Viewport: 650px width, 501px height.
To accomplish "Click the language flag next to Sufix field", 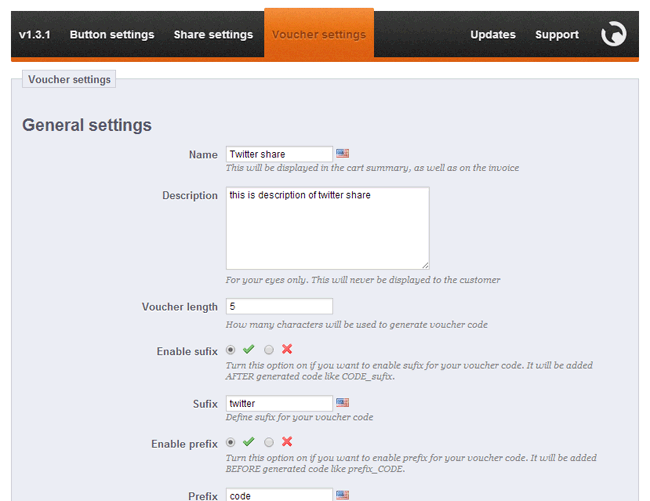I will pyautogui.click(x=342, y=402).
